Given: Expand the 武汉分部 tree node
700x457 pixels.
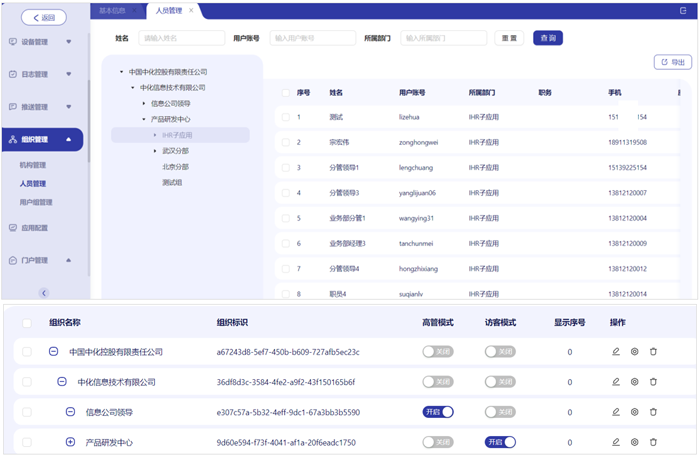Looking at the screenshot, I should pos(155,150).
